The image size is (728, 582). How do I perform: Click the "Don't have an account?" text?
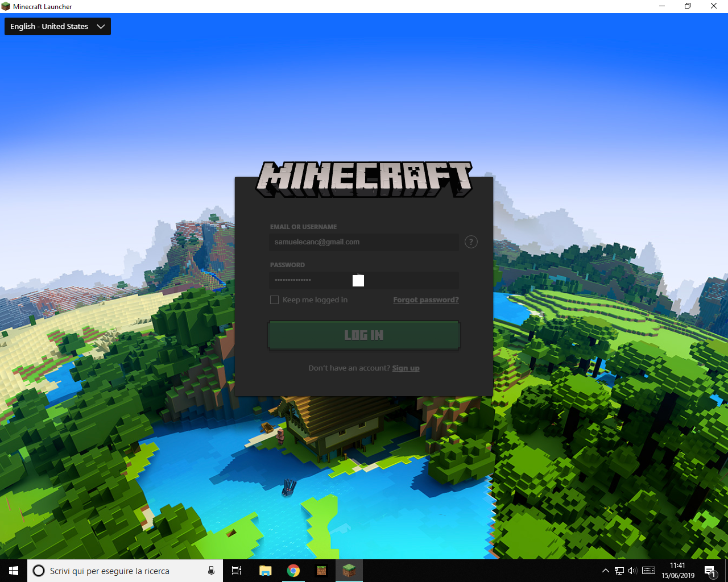point(349,368)
